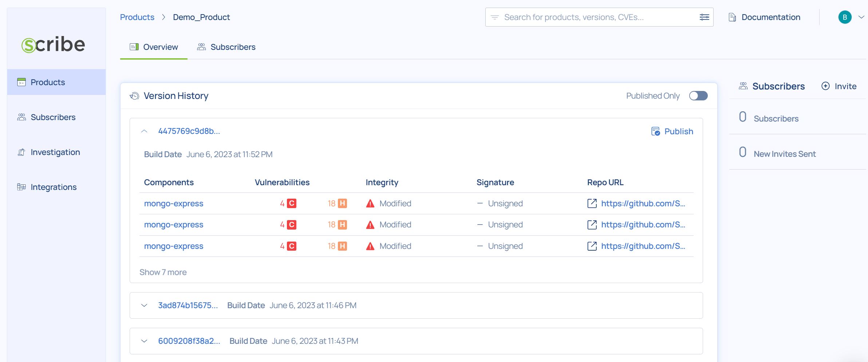Click external link icon in third mongo-express row
Image resolution: width=868 pixels, height=362 pixels.
tap(592, 246)
